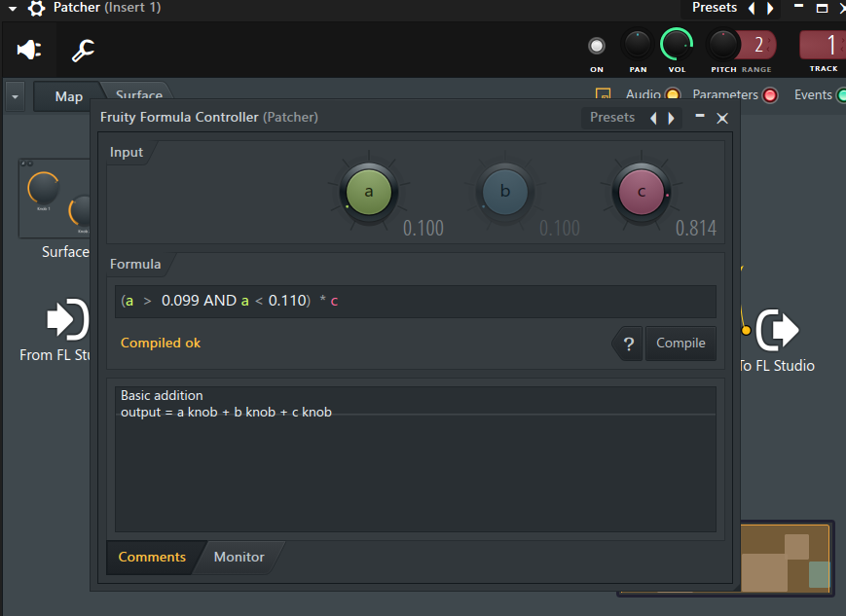Minimize the Fruity Formula Controller window
846x616 pixels.
(x=700, y=116)
